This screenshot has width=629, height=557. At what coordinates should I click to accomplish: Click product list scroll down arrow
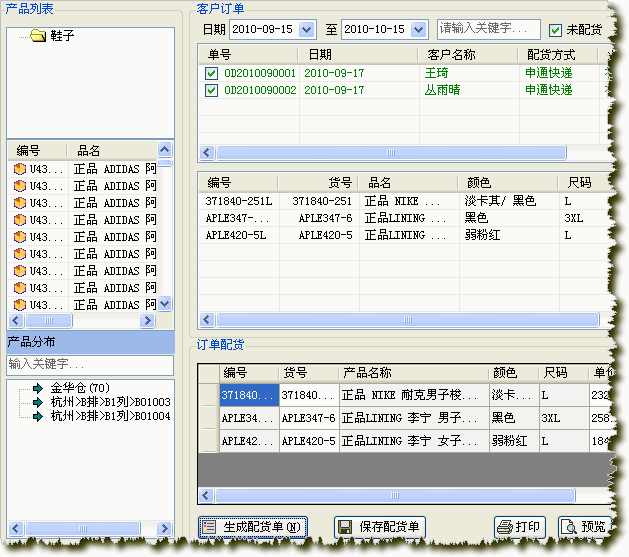pos(164,304)
